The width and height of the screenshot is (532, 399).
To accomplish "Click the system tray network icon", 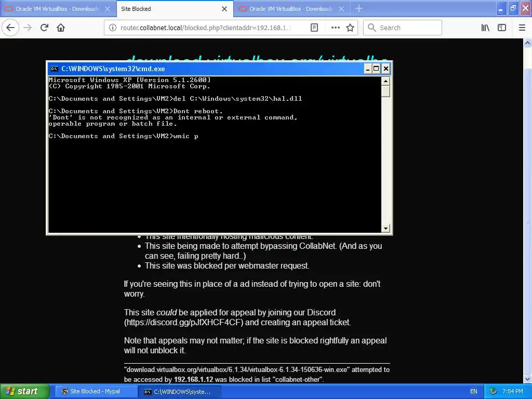I will (494, 391).
